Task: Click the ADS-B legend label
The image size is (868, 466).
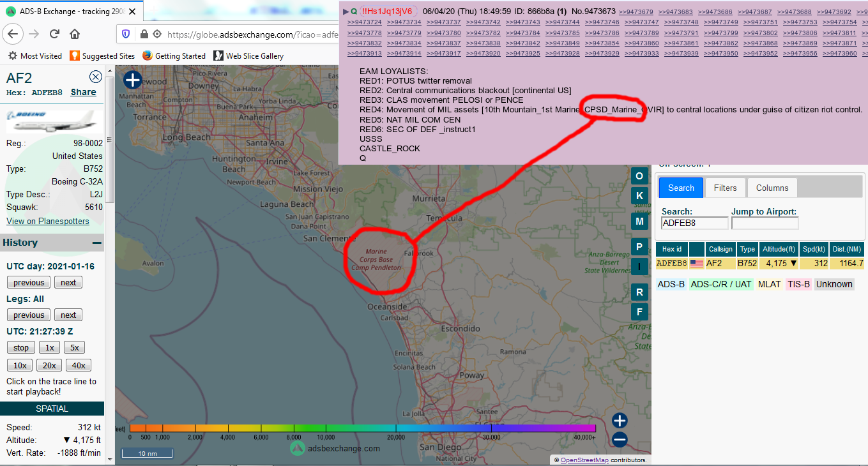Action: (671, 284)
